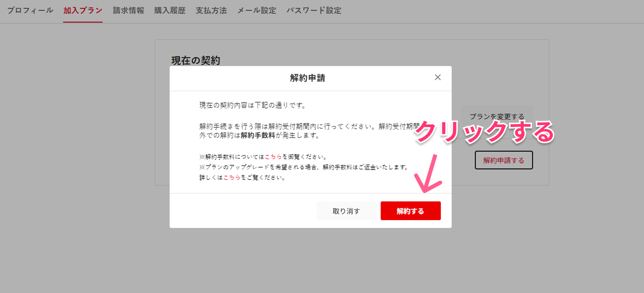Open the 支払方法 tab

[211, 10]
